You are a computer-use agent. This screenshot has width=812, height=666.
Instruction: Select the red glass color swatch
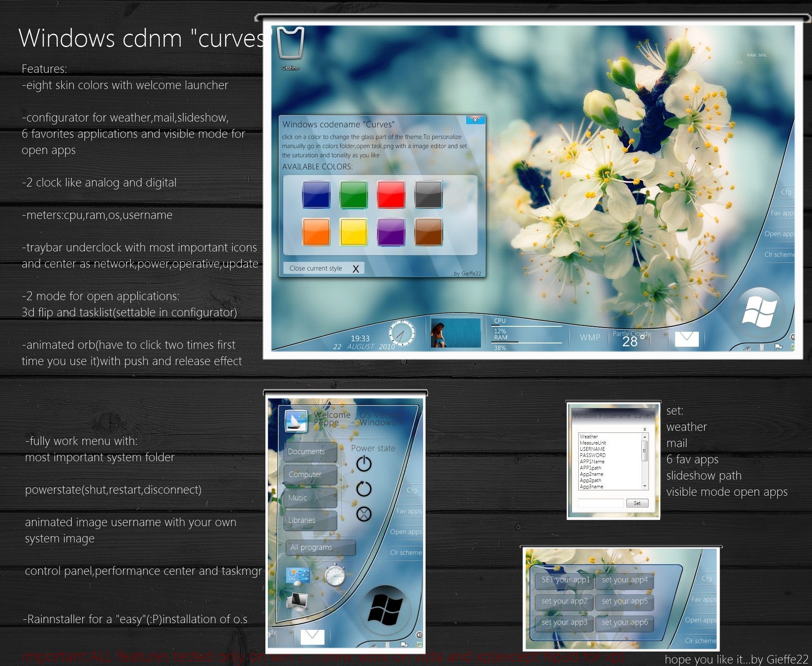(391, 193)
